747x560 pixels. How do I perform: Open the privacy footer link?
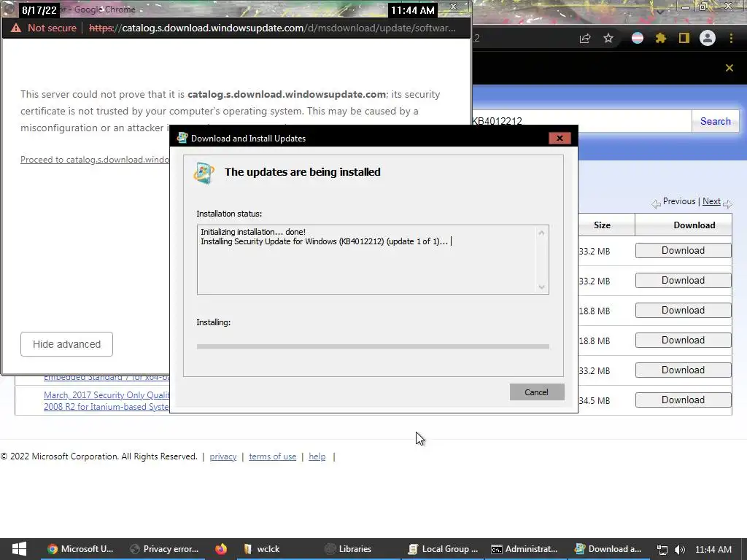[x=223, y=456]
